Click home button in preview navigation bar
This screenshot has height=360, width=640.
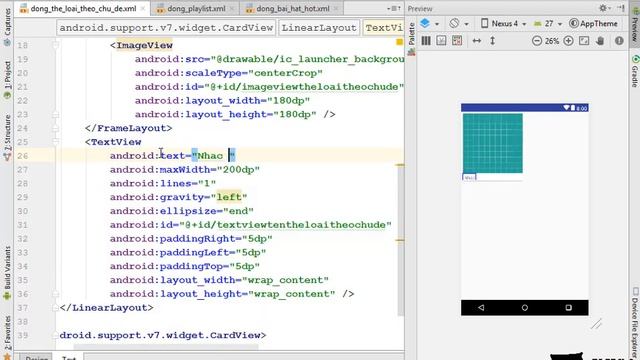(524, 308)
